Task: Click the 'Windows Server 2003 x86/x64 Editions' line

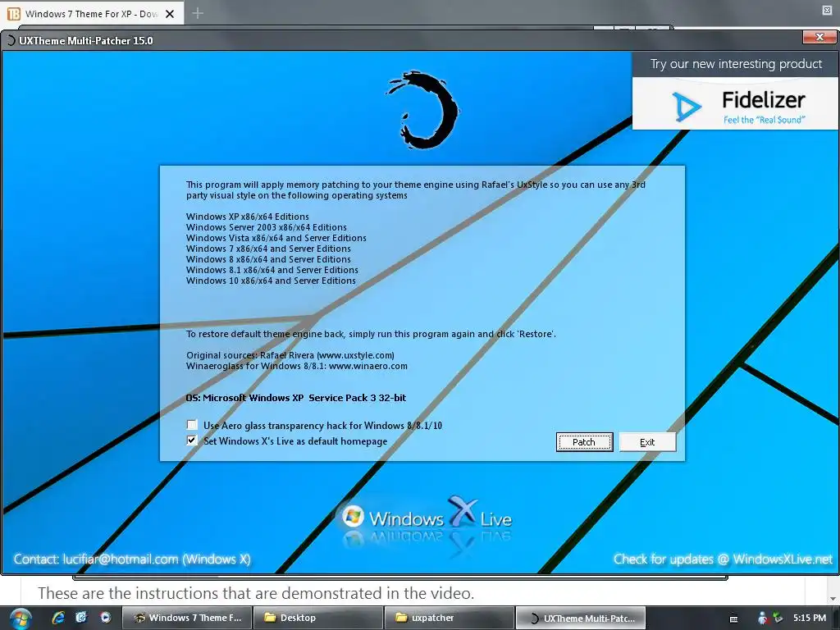Action: tap(267, 227)
